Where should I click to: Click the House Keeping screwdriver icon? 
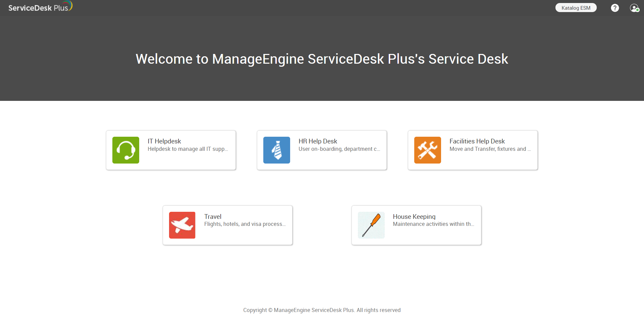(x=371, y=225)
